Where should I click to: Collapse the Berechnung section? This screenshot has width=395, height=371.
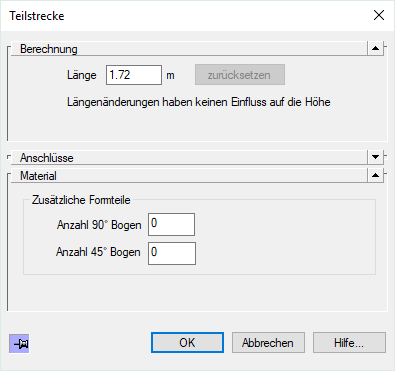[376, 48]
